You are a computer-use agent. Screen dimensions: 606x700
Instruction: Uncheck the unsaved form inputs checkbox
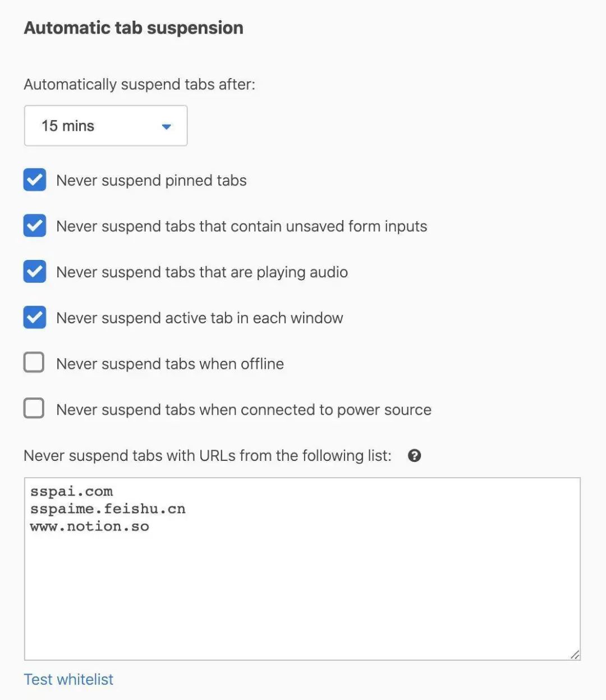(x=35, y=226)
